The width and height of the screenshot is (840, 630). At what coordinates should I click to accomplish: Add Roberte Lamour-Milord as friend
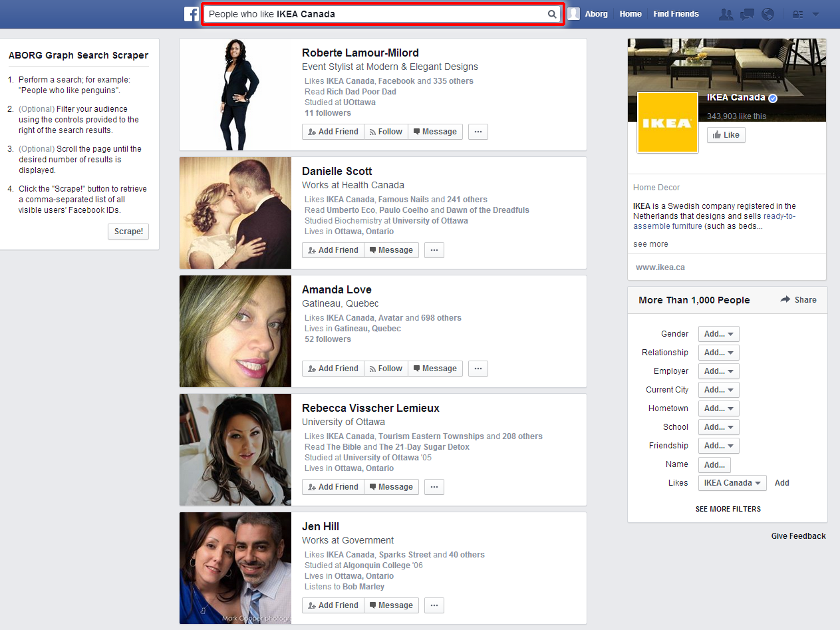coord(333,132)
